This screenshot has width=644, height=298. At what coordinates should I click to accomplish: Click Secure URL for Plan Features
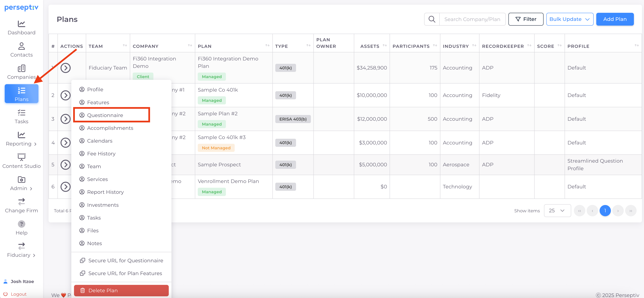[x=125, y=273]
